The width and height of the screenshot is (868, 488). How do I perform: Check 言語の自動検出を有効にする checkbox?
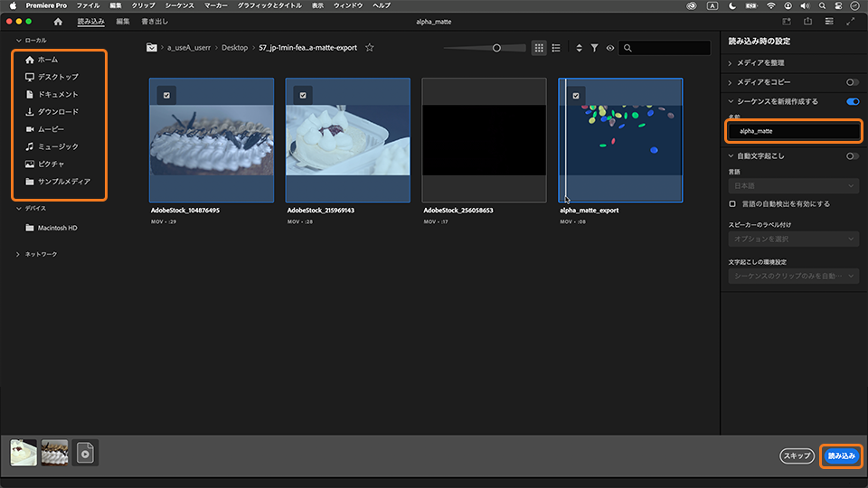(x=732, y=204)
